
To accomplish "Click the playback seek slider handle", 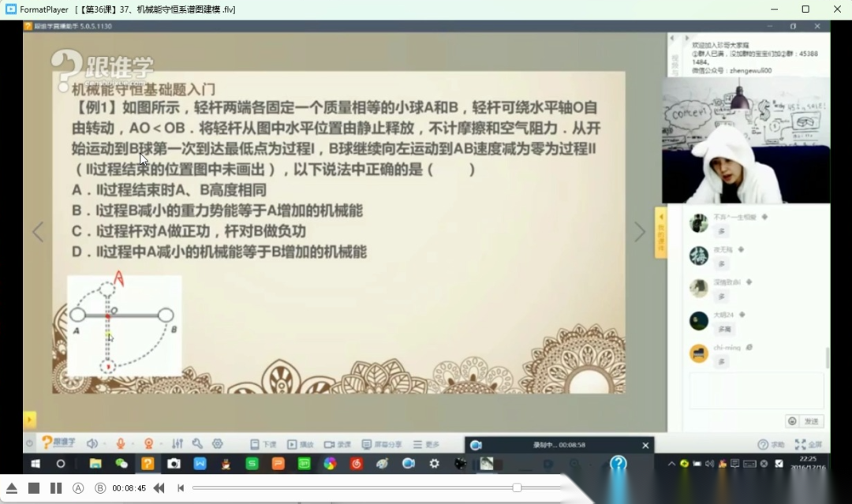I will [x=517, y=488].
